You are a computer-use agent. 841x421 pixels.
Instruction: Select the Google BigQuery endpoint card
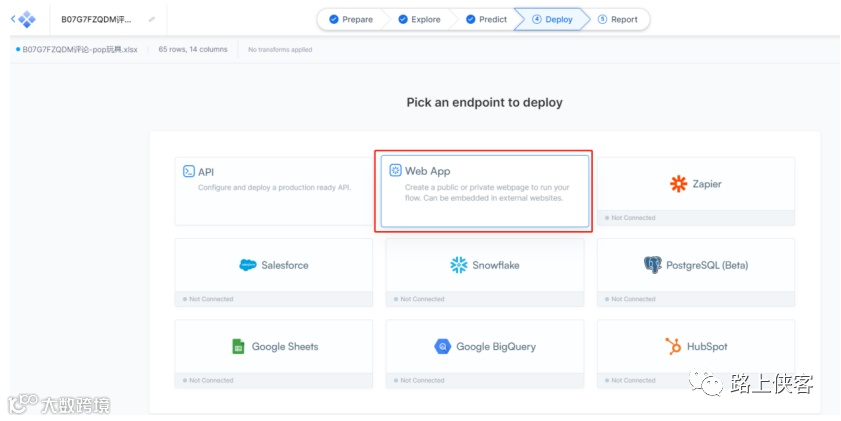point(485,354)
